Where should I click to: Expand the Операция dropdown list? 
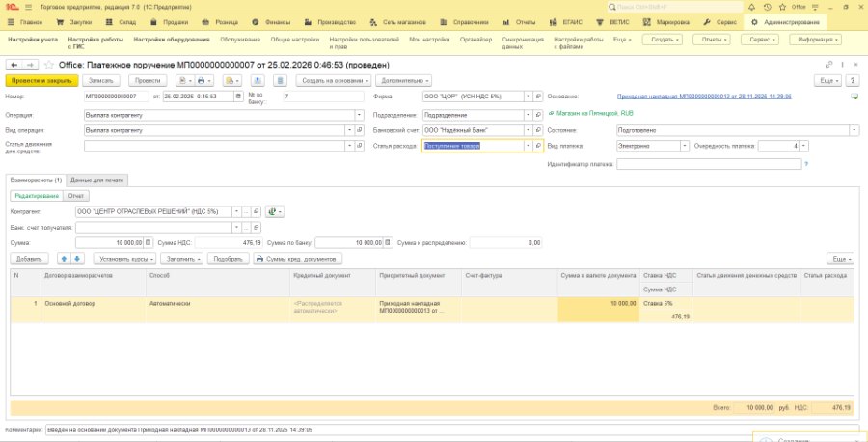360,115
